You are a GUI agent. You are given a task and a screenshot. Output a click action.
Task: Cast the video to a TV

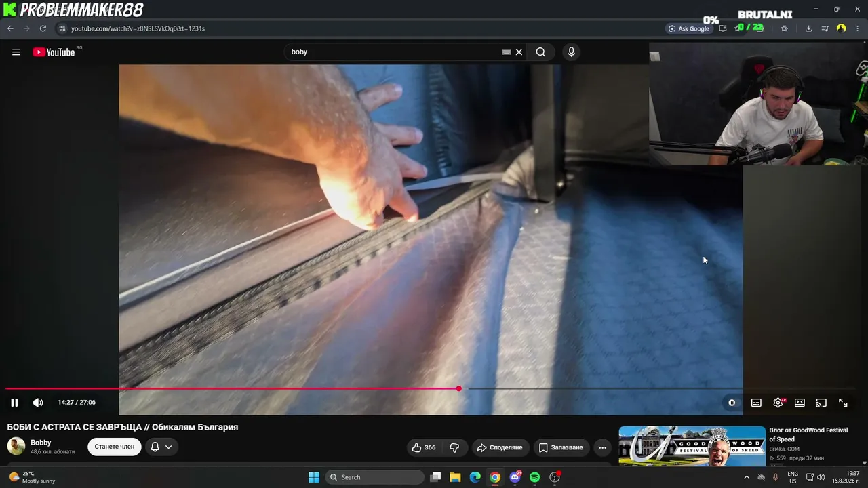tap(821, 403)
